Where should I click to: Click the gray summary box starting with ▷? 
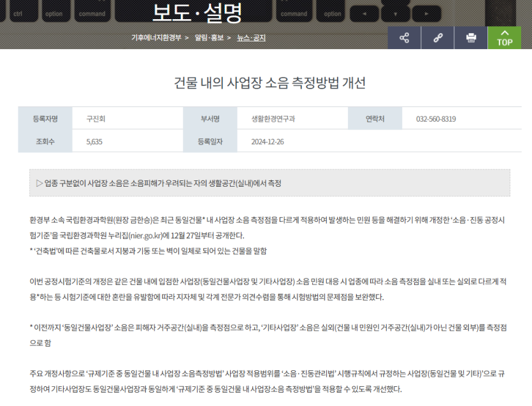click(270, 184)
